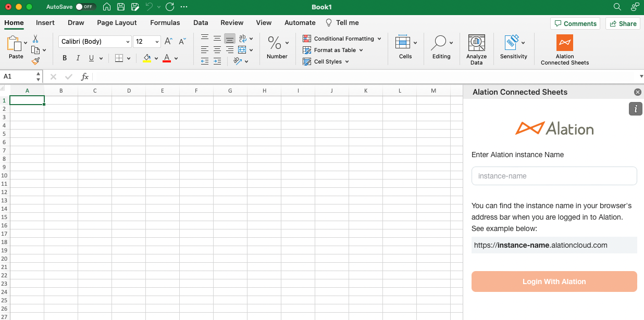Center text horizontally
Screen dimensions: 644x320
(x=217, y=50)
